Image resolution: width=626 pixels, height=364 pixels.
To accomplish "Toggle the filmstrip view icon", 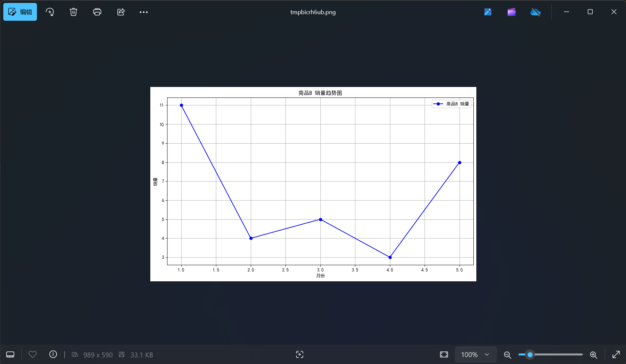I will (10, 354).
